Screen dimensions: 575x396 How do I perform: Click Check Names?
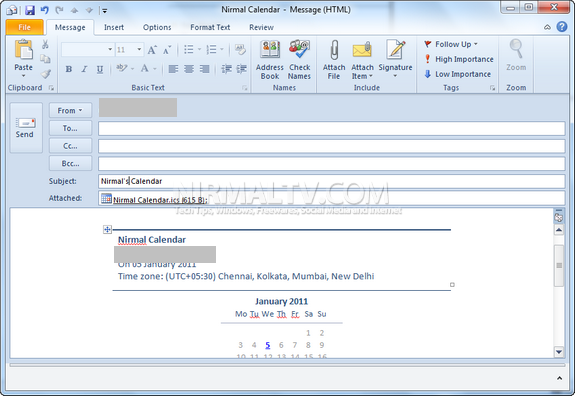(299, 60)
